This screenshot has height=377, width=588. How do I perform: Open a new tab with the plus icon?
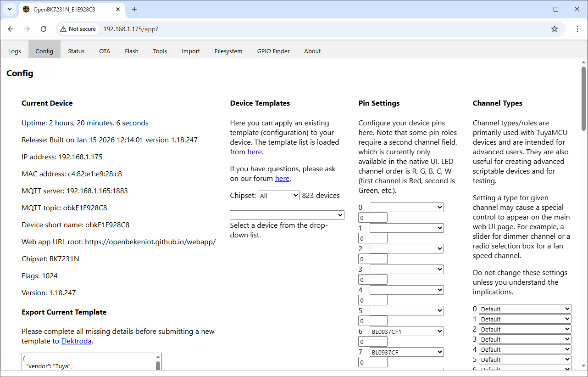pos(134,9)
